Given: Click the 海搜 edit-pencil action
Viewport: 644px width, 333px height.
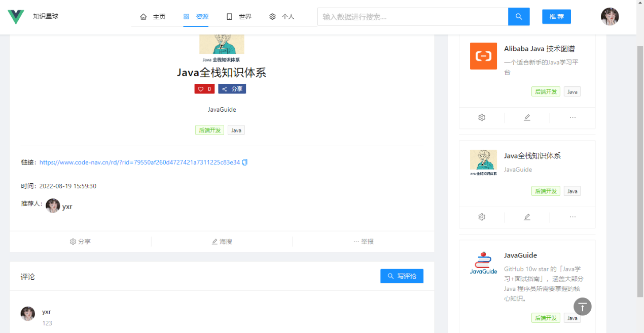Looking at the screenshot, I should (222, 242).
